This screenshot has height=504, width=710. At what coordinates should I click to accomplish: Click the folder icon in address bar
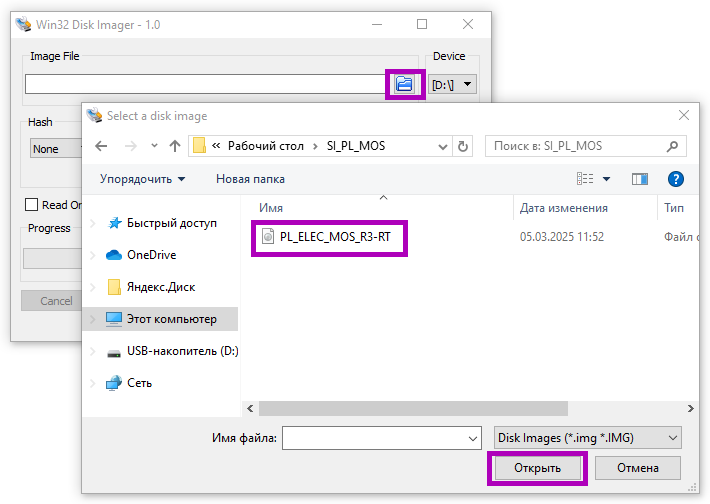point(199,146)
